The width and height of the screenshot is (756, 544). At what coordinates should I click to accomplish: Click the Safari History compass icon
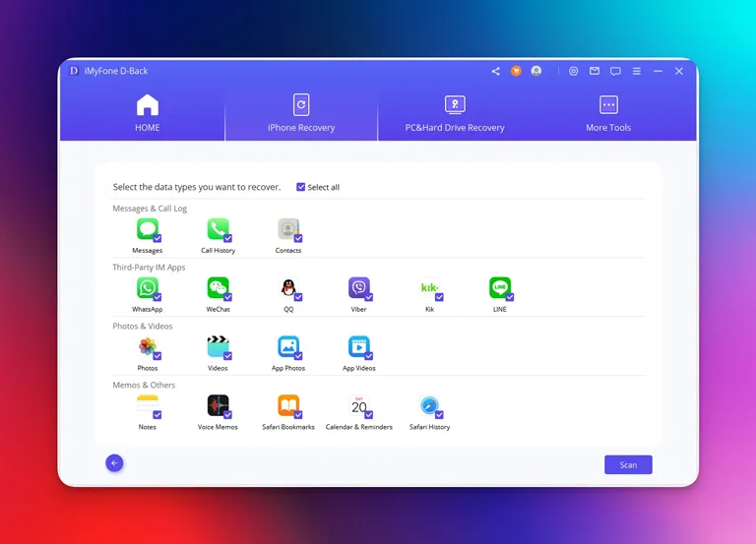429,405
